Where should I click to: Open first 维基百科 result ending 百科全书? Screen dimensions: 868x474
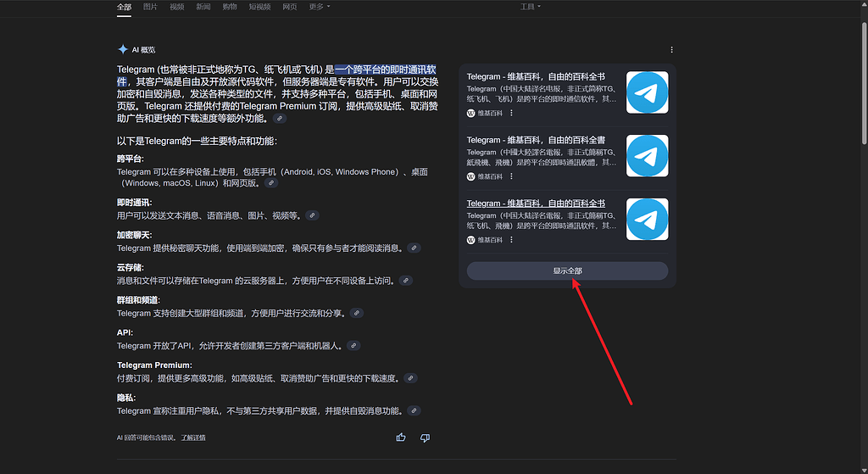[x=536, y=76]
